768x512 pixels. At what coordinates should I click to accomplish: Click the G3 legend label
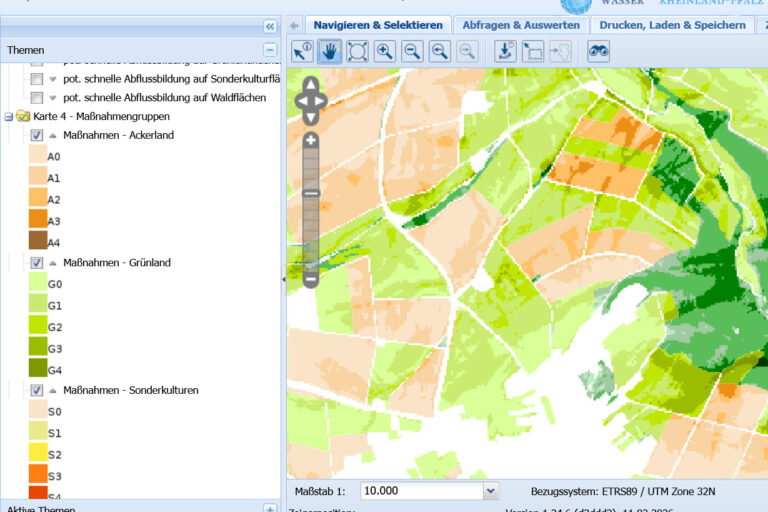(55, 349)
